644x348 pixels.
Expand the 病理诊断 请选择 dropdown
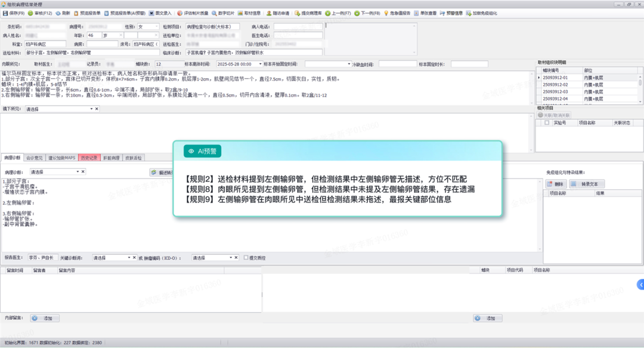pos(78,171)
